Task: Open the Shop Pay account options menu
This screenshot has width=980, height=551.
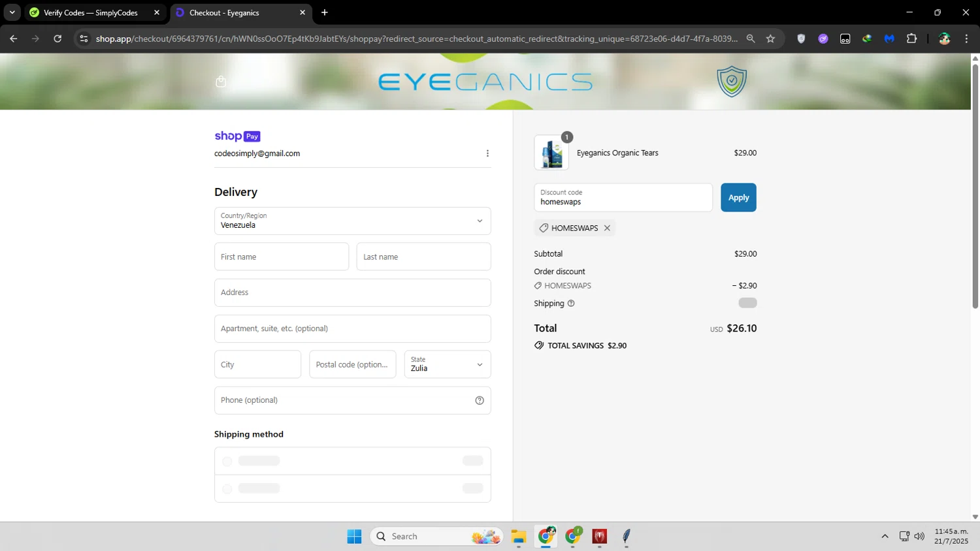Action: (487, 153)
